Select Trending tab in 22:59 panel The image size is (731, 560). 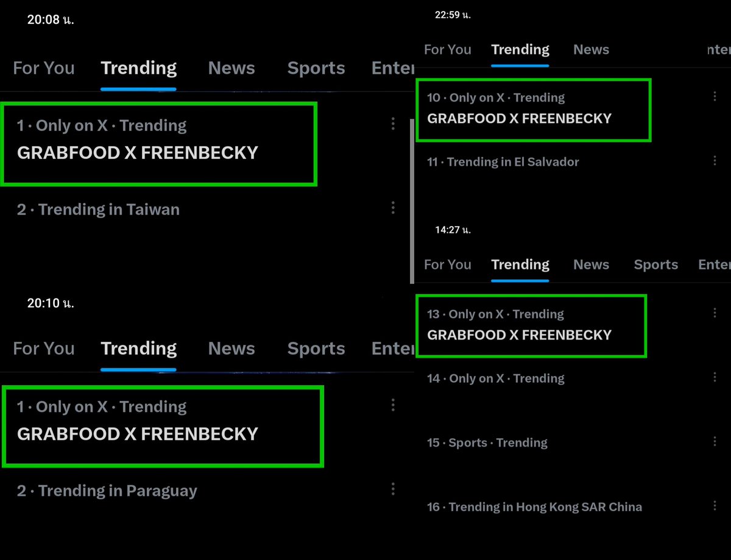click(x=520, y=50)
